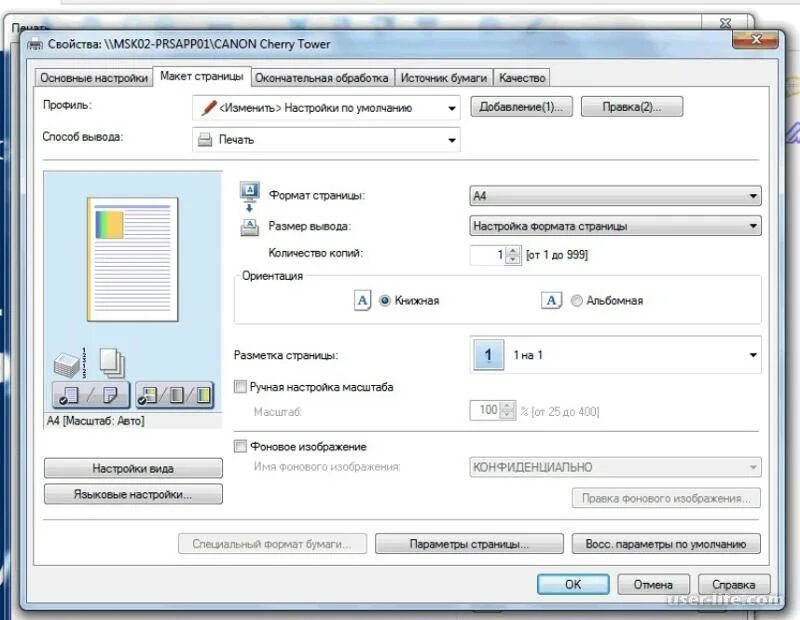The image size is (800, 620).
Task: Increase Масштаб value with up arrow
Action: pyautogui.click(x=507, y=406)
